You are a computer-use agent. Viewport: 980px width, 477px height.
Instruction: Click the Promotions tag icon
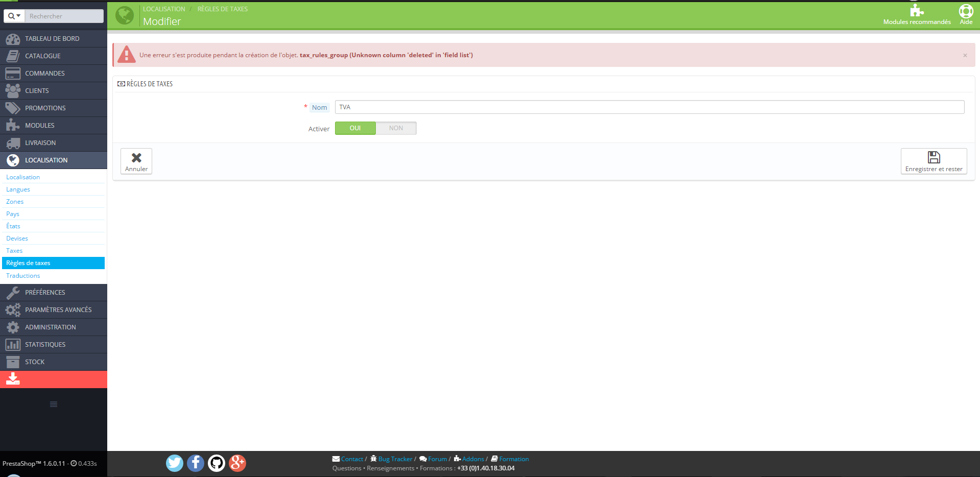[13, 108]
